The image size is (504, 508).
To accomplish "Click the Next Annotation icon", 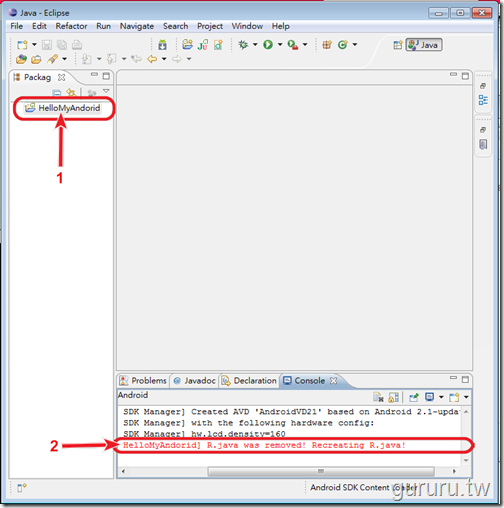I will coord(87,59).
